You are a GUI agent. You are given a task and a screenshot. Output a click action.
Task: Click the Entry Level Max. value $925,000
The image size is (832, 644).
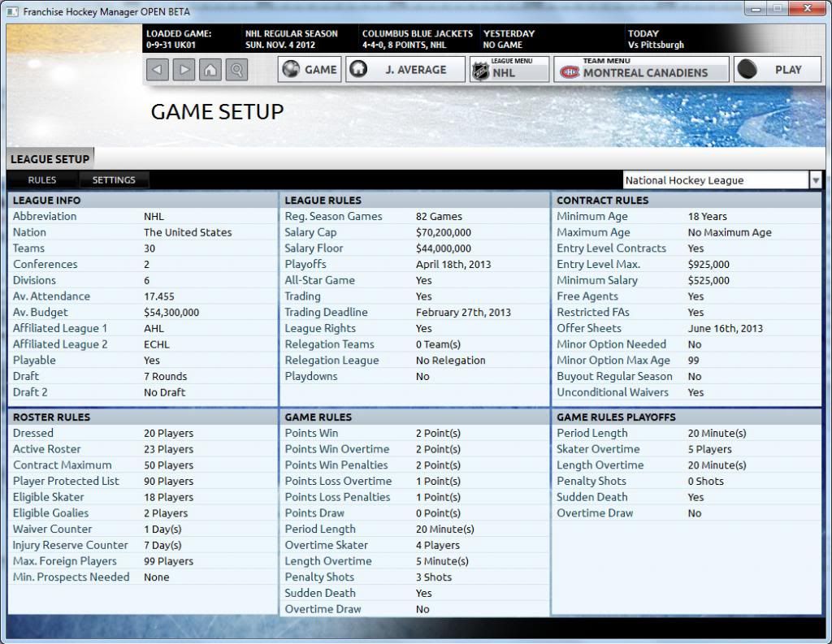pyautogui.click(x=708, y=264)
